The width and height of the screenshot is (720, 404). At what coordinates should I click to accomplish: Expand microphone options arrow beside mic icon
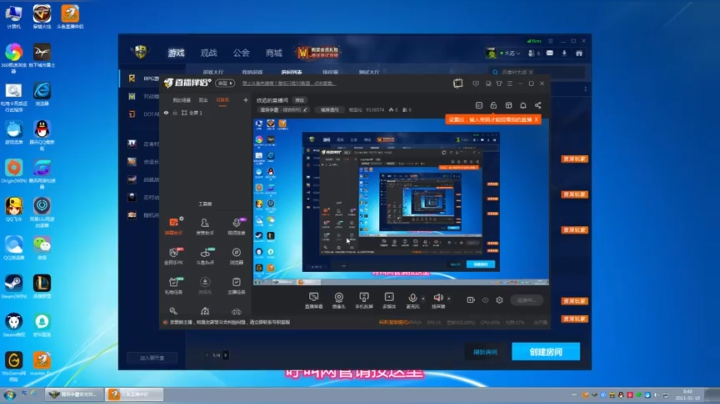click(x=423, y=298)
